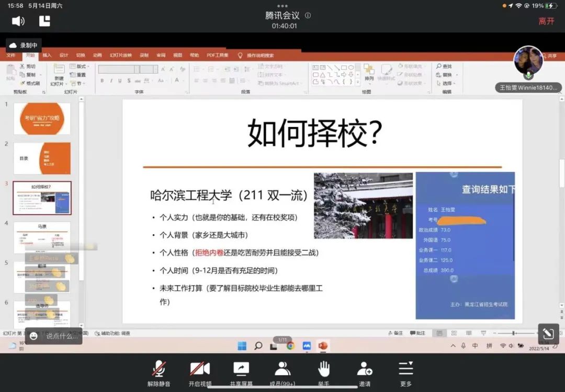565x392 pixels.
Task: Show meeting info next to 腾讯会议
Action: pyautogui.click(x=308, y=16)
